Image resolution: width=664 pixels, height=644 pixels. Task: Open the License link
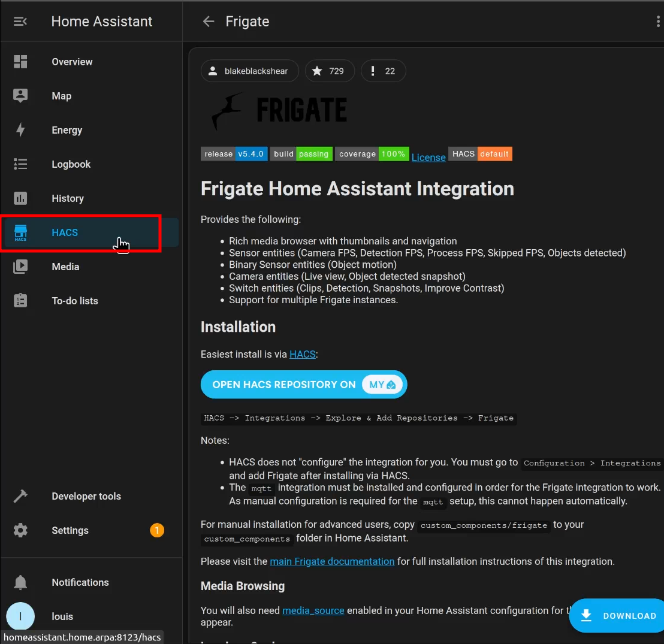tap(428, 158)
